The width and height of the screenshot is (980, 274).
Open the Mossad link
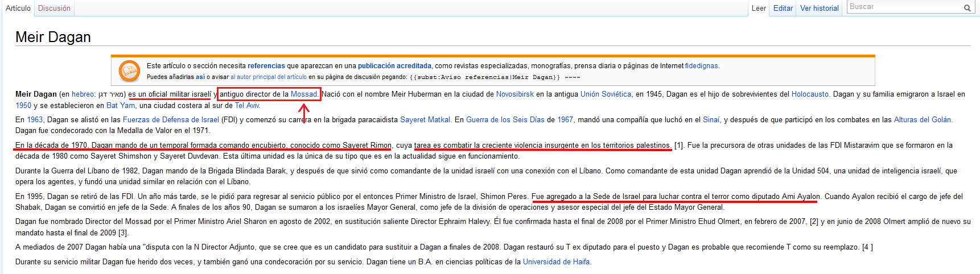tap(304, 94)
